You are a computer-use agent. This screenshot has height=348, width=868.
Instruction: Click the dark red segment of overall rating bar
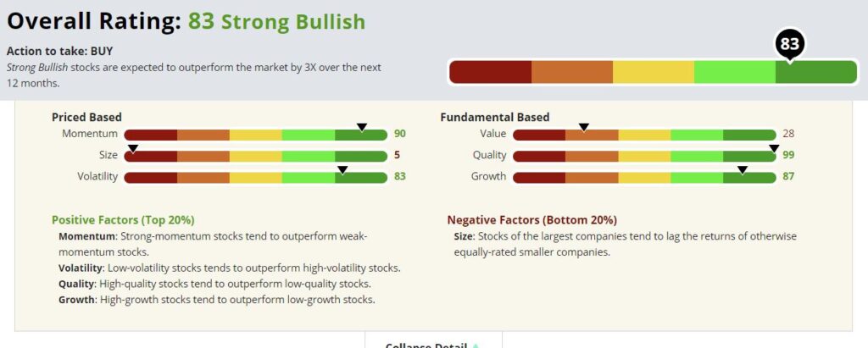click(x=491, y=72)
